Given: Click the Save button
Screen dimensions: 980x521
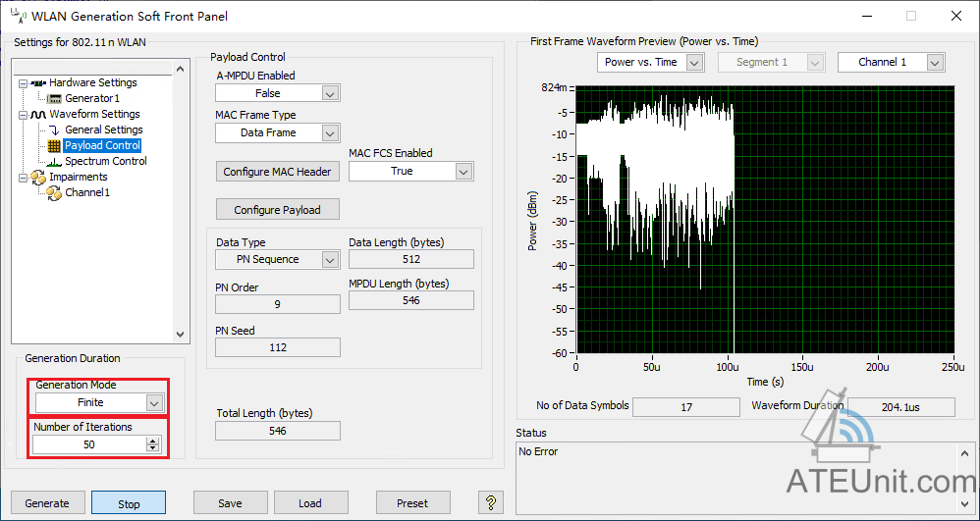Looking at the screenshot, I should pyautogui.click(x=230, y=503).
